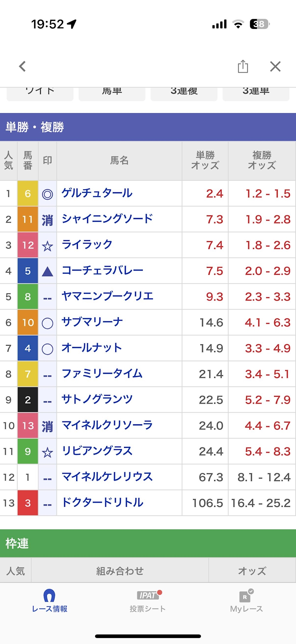Tap the star mark for リビアングラス
Screen dimensions: 296x644
coord(48,452)
